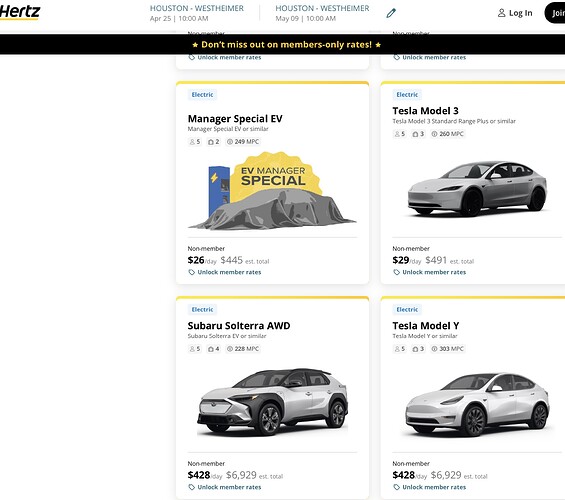565x500 pixels.
Task: Select the Houston Westheimer Apr 25 pickup details
Action: 197,13
